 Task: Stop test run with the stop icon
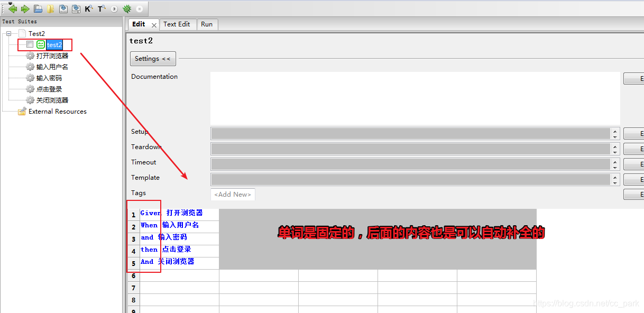pos(140,9)
